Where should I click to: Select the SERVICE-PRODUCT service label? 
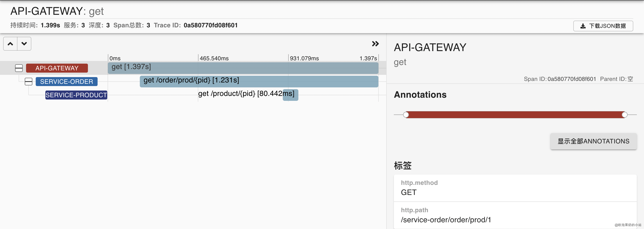point(76,95)
